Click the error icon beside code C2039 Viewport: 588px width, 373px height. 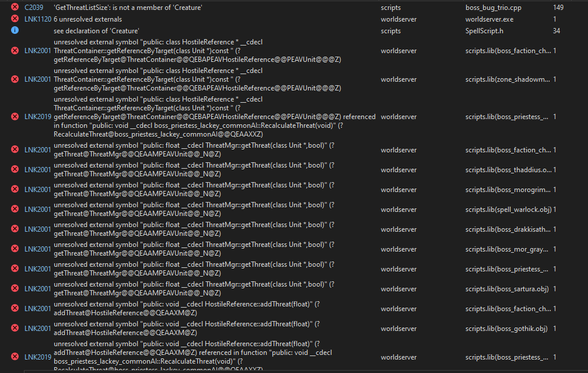tap(15, 7)
